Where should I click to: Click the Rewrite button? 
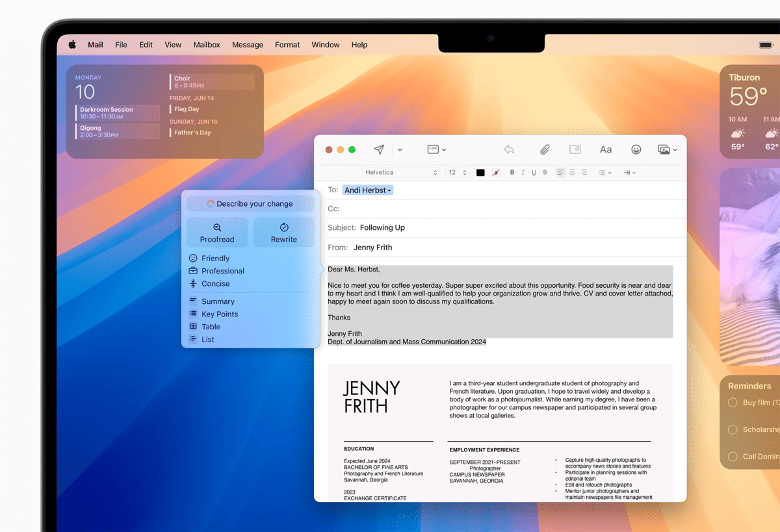pyautogui.click(x=283, y=232)
